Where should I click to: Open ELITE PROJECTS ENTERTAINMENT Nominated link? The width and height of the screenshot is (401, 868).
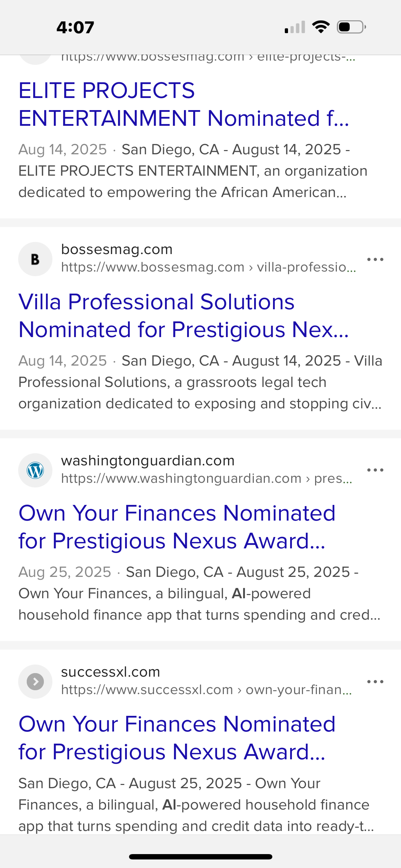183,104
